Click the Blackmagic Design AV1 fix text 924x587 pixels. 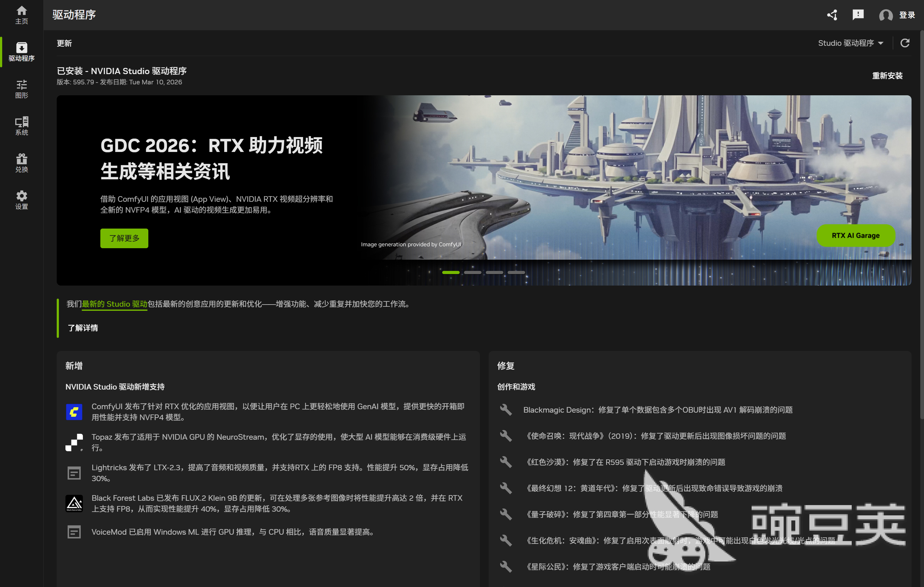pos(658,410)
